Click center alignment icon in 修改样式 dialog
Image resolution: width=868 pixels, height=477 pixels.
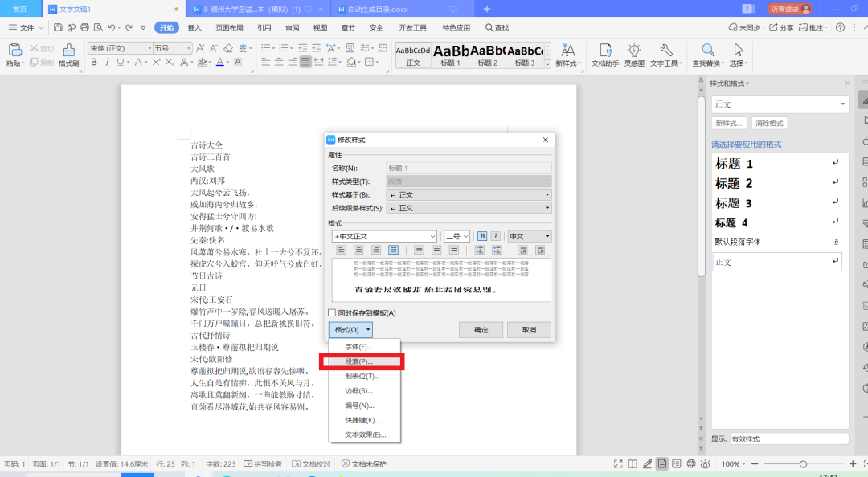[358, 250]
